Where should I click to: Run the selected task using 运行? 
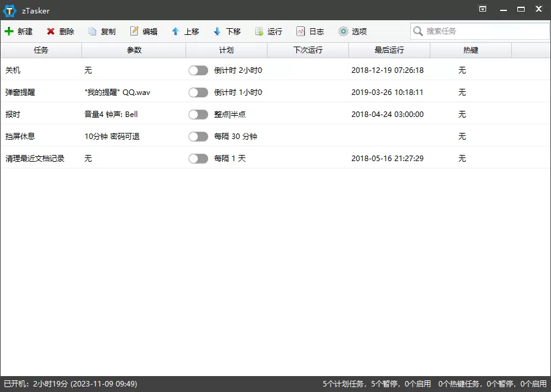point(268,31)
